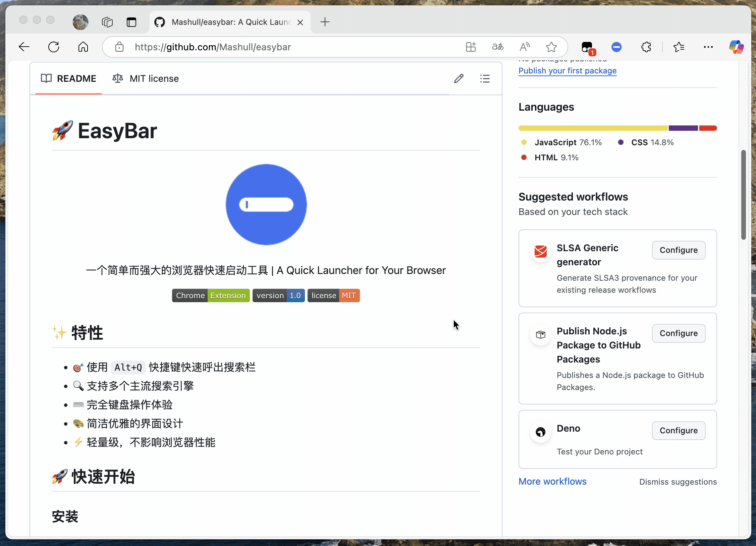The width and height of the screenshot is (756, 546).
Task: Click the JavaScript segment of language bar
Action: (x=593, y=128)
